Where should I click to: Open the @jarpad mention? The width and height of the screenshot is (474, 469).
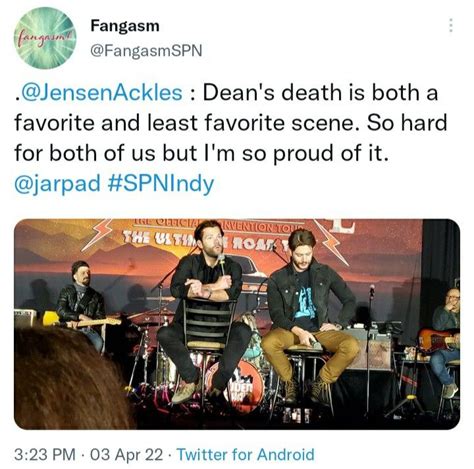pyautogui.click(x=57, y=184)
